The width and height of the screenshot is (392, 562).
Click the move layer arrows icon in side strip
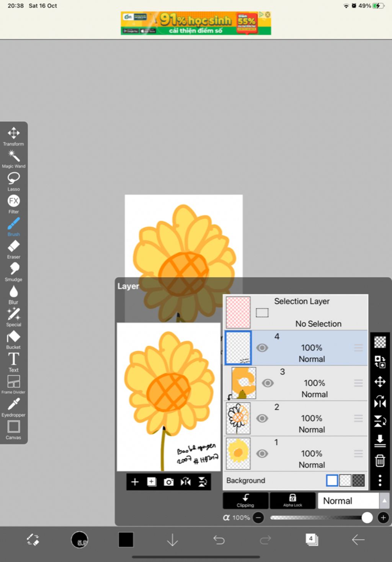(380, 382)
